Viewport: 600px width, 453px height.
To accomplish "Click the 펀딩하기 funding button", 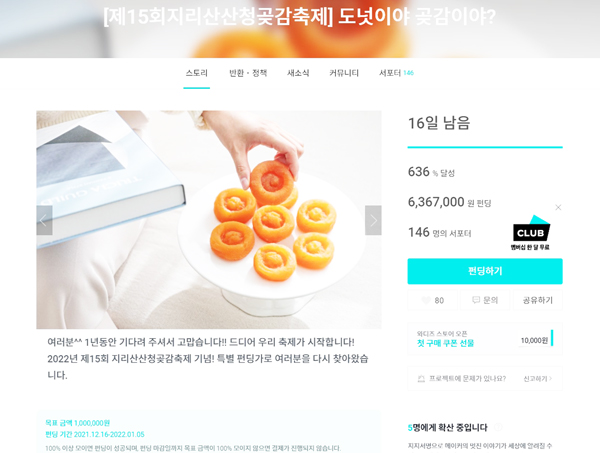I will click(485, 271).
